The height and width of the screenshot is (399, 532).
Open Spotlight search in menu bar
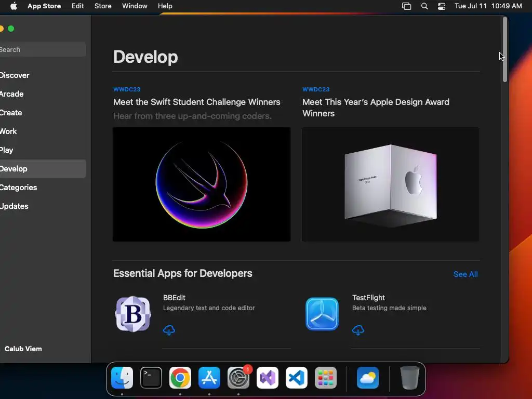pyautogui.click(x=424, y=6)
